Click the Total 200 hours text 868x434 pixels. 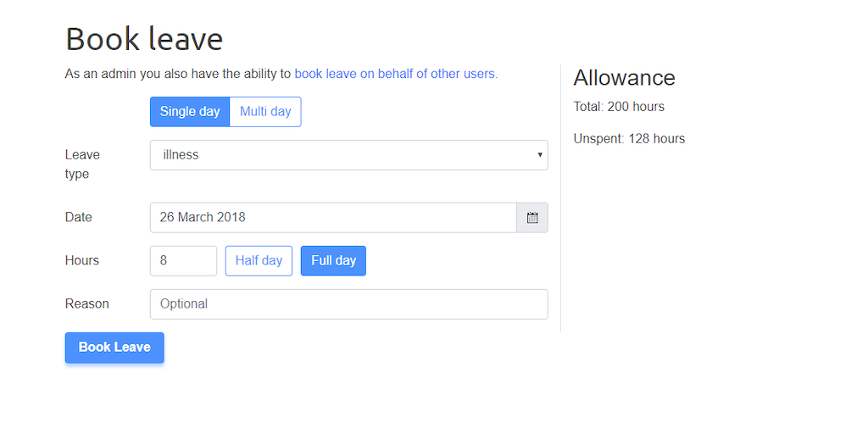[619, 107]
